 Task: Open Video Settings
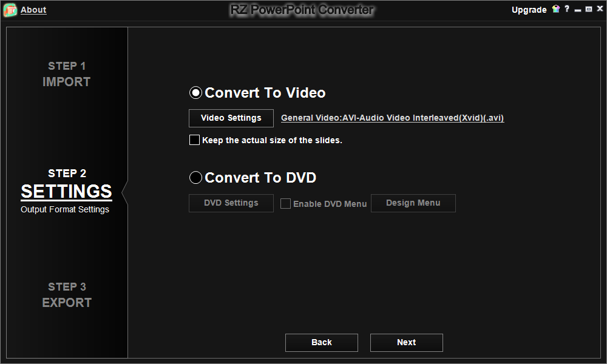tap(231, 118)
